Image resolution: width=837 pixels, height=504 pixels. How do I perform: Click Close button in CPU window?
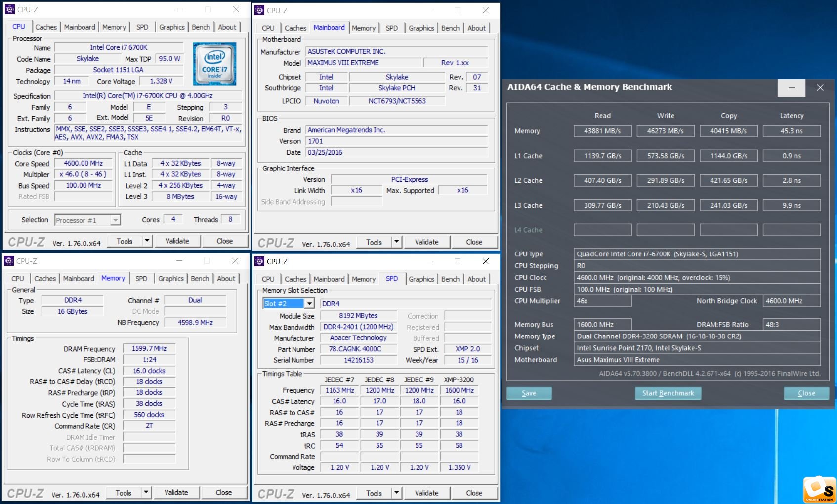(x=225, y=241)
